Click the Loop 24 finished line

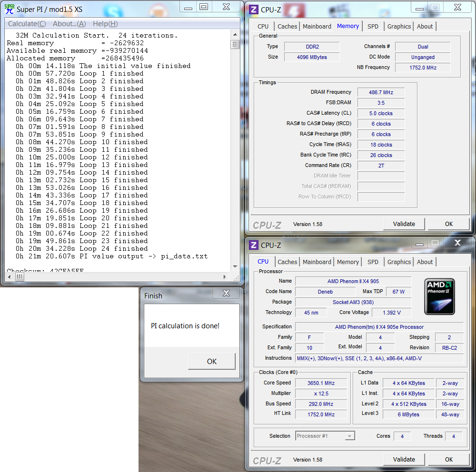click(x=82, y=248)
